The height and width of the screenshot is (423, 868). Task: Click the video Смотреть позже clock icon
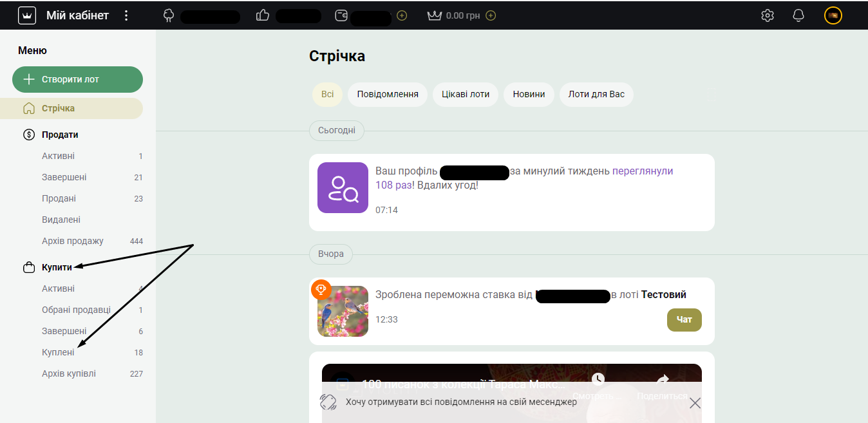point(598,379)
